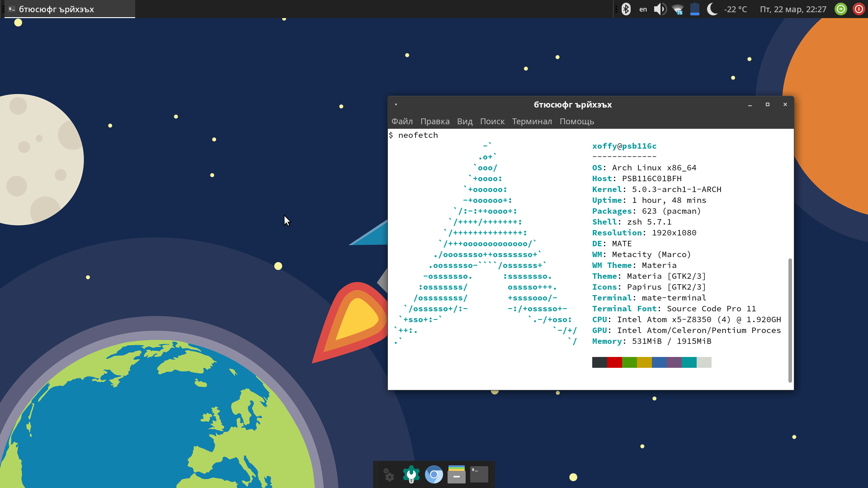The height and width of the screenshot is (488, 868).
Task: Click the red color block in neofetch
Action: tap(614, 362)
